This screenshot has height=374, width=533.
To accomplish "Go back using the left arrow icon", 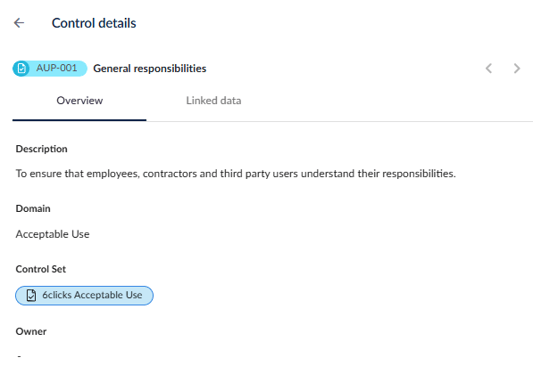I will [x=19, y=23].
